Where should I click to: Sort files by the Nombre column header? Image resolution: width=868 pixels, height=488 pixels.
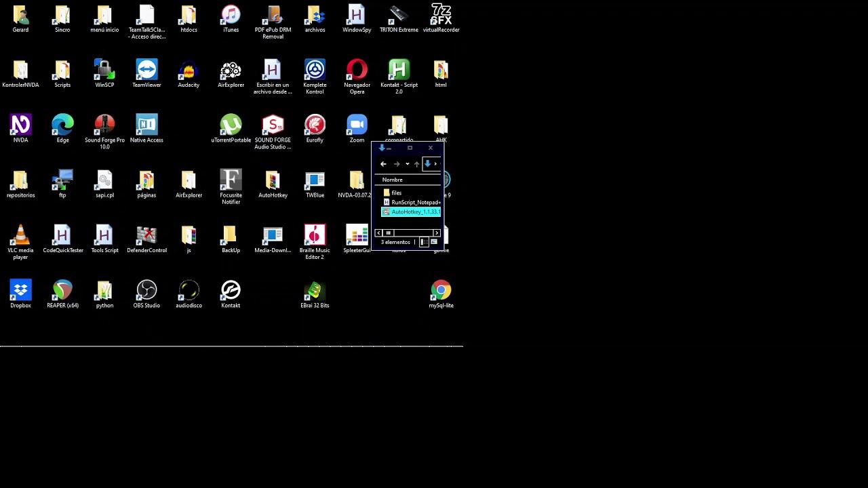pos(393,180)
